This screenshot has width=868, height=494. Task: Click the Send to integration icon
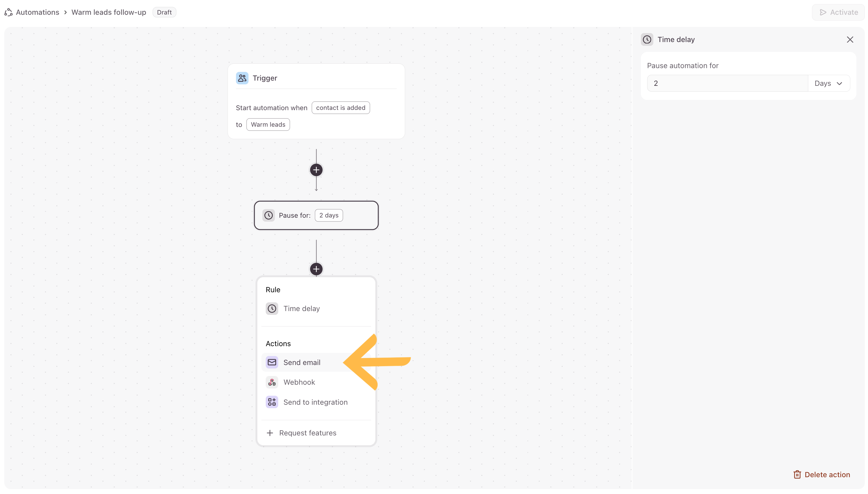click(272, 402)
